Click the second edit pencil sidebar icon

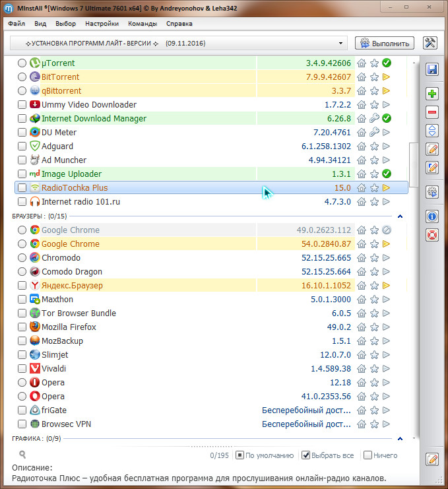432,168
